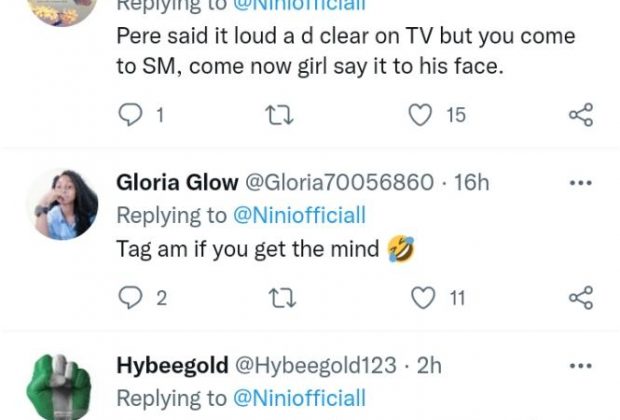
Task: Open Gloria Glow's display name profile link
Action: tap(178, 183)
